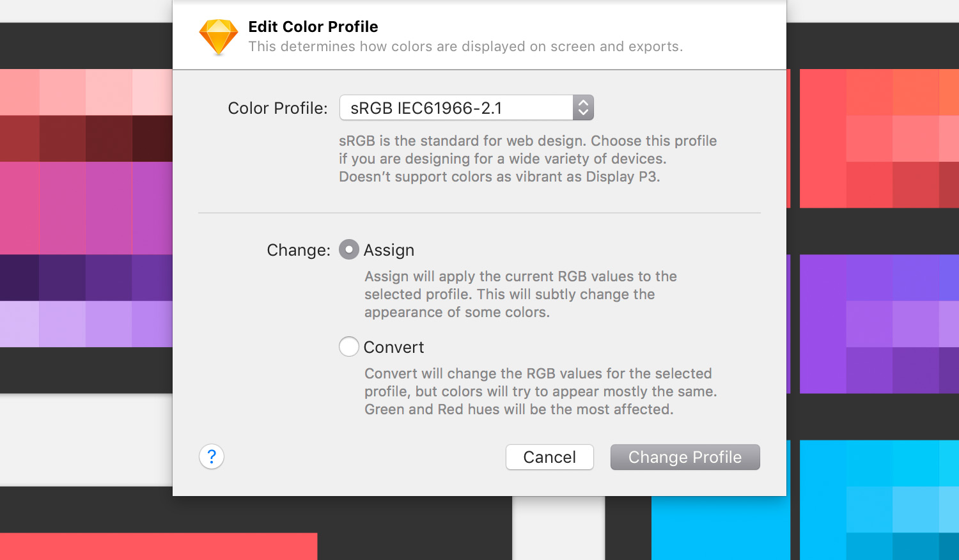
Task: Pick the magenta pink swatch on left
Action: (x=19, y=208)
